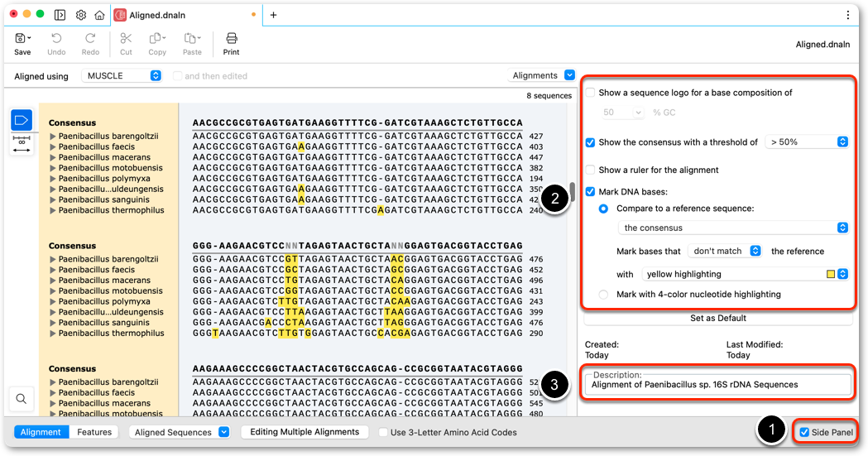Click the Set as Default button
This screenshot has height=456, width=868.
click(718, 318)
